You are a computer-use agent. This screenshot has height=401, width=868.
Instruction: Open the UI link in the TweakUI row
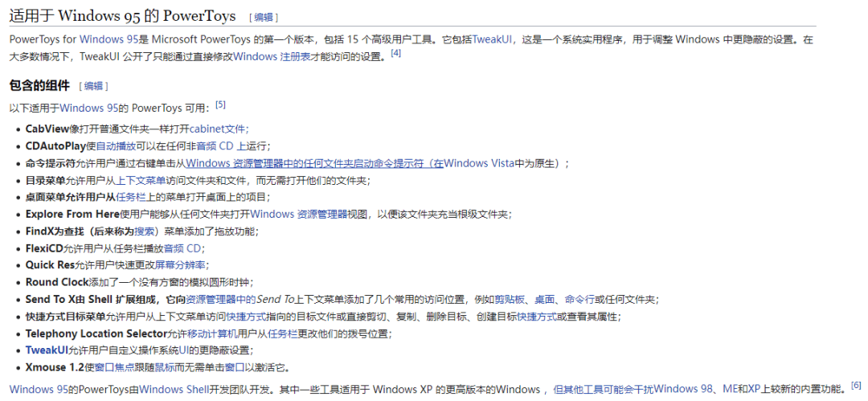click(x=182, y=350)
